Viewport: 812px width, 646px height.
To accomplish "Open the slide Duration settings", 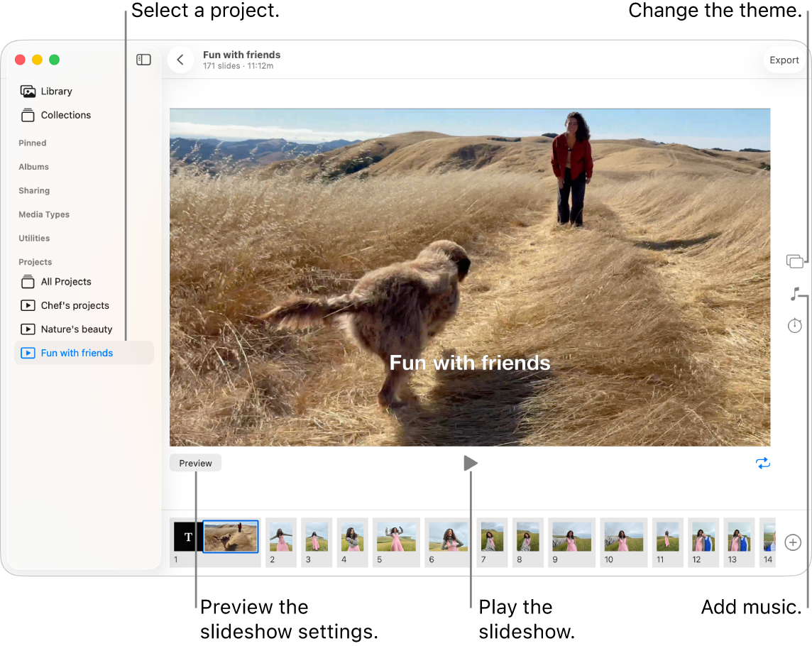I will 795,325.
